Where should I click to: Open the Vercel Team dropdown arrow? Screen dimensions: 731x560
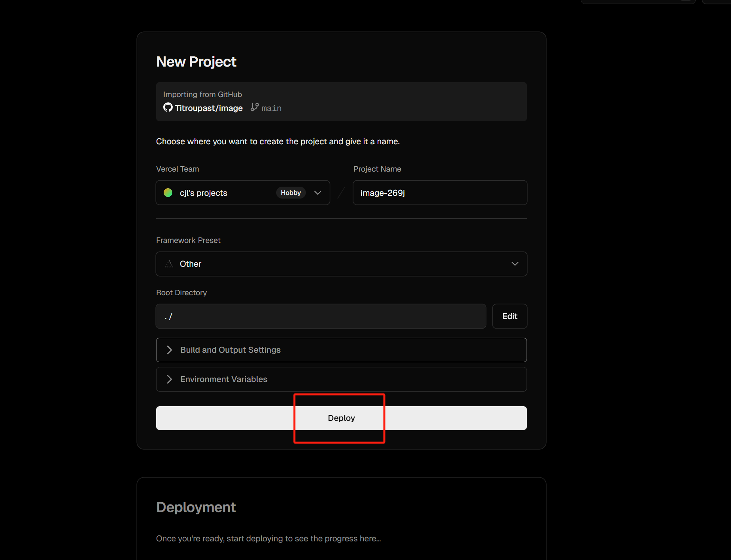[x=318, y=193]
